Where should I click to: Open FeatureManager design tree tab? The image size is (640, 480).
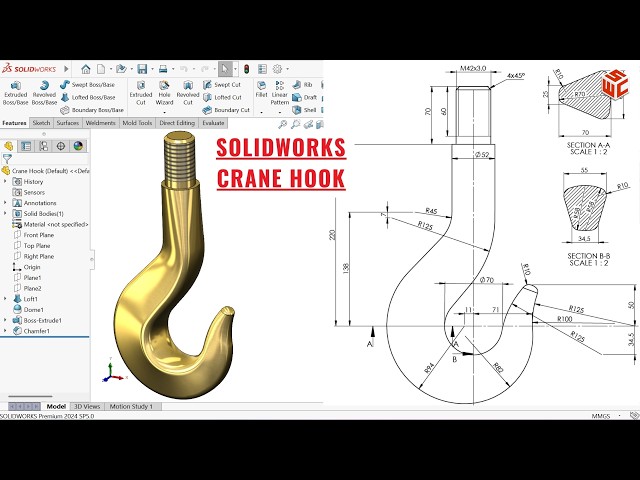point(9,146)
